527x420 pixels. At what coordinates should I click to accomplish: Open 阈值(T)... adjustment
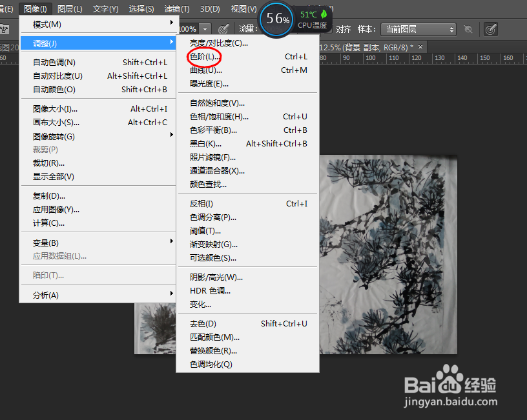[x=248, y=231]
